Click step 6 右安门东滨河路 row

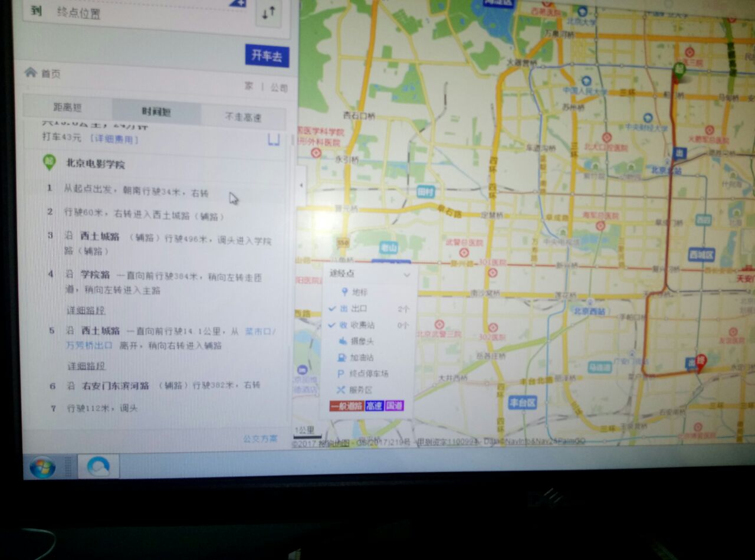pos(155,385)
